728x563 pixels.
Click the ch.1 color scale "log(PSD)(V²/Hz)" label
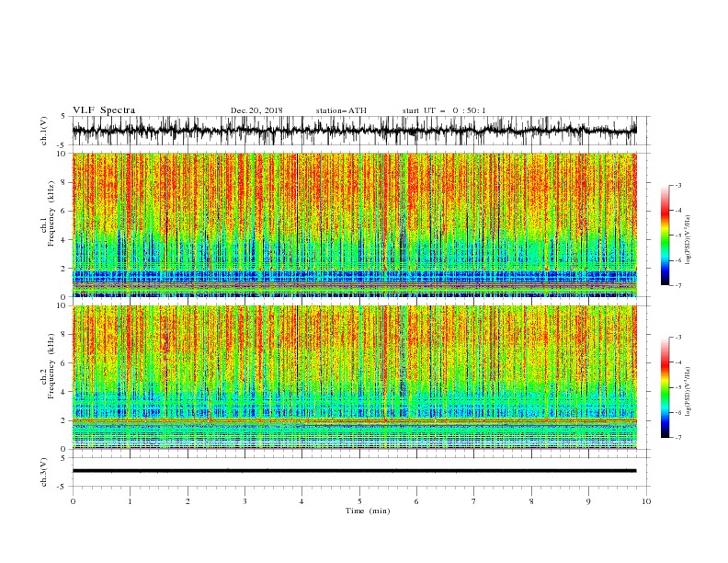(x=688, y=240)
